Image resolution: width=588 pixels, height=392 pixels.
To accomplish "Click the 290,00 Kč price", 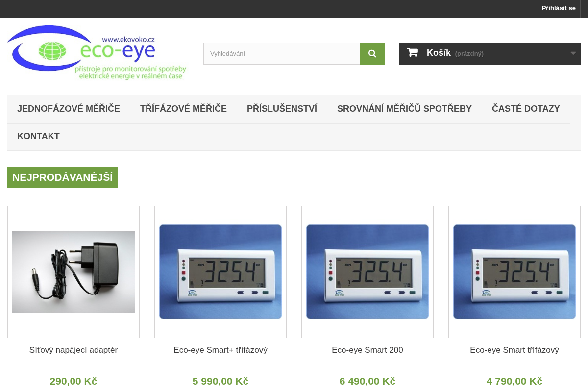I will click(x=73, y=381).
